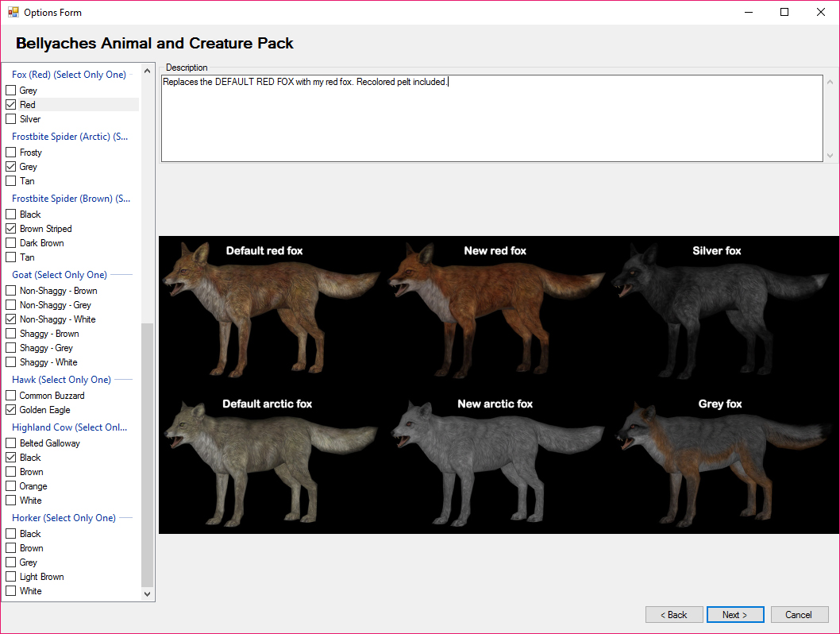Click the Horker (Select Only One) header
The height and width of the screenshot is (634, 840).
(x=64, y=518)
